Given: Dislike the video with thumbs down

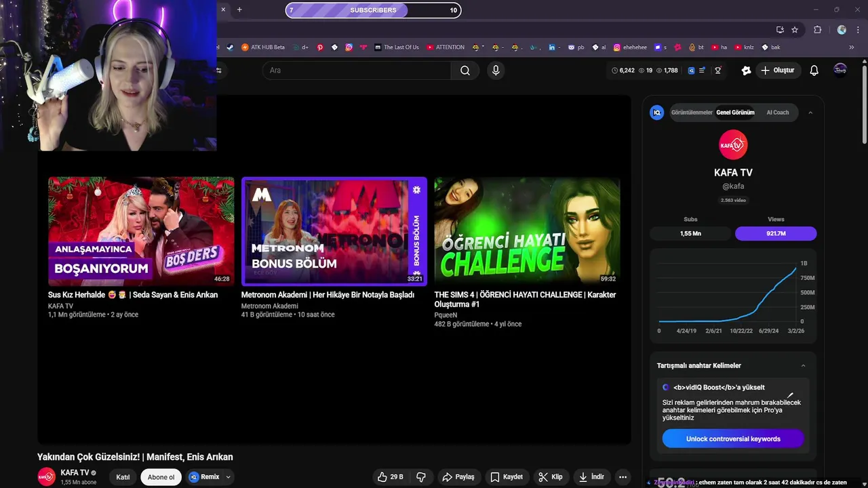Looking at the screenshot, I should pos(420,476).
